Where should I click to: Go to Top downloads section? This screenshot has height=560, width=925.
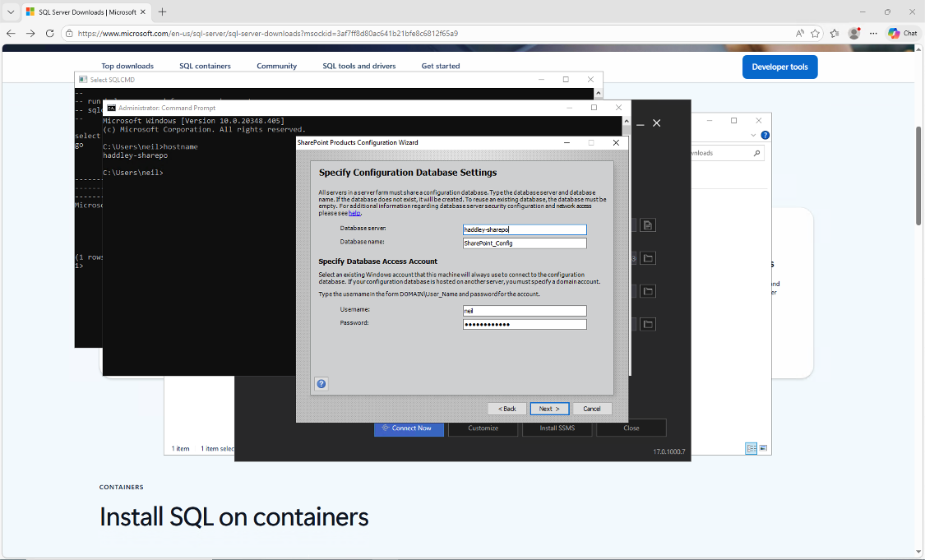click(127, 66)
